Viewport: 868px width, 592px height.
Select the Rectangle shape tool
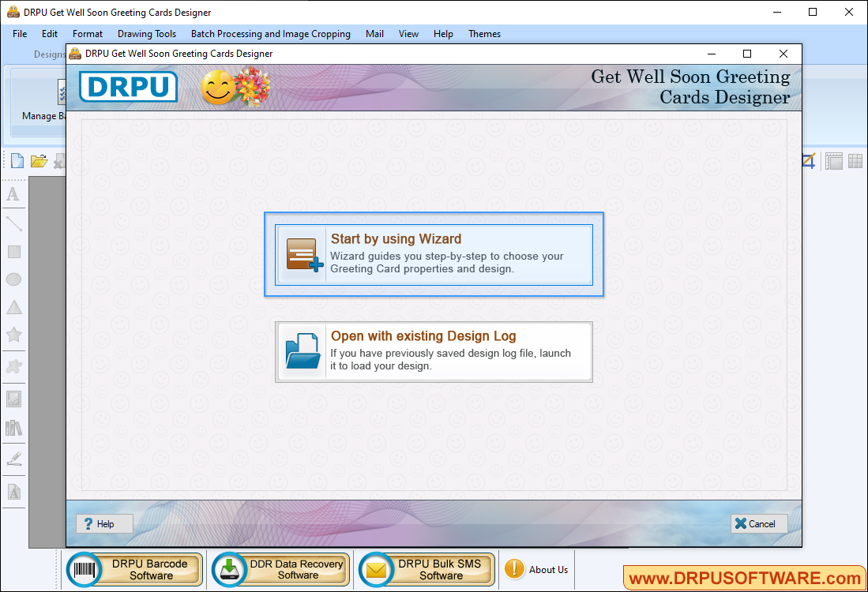click(x=13, y=252)
